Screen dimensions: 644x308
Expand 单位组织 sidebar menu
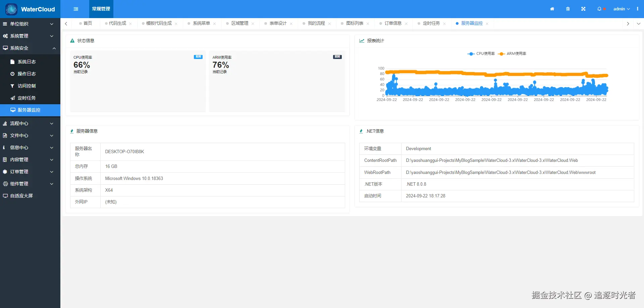[x=30, y=24]
